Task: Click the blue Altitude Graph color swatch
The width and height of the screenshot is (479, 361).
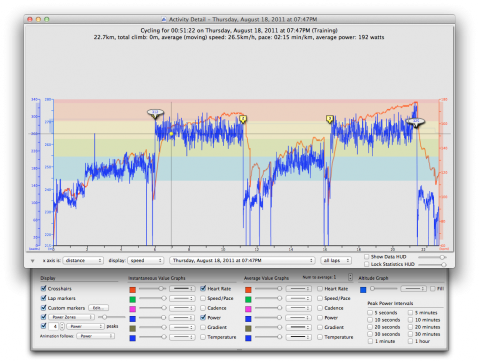Action: pyautogui.click(x=363, y=289)
